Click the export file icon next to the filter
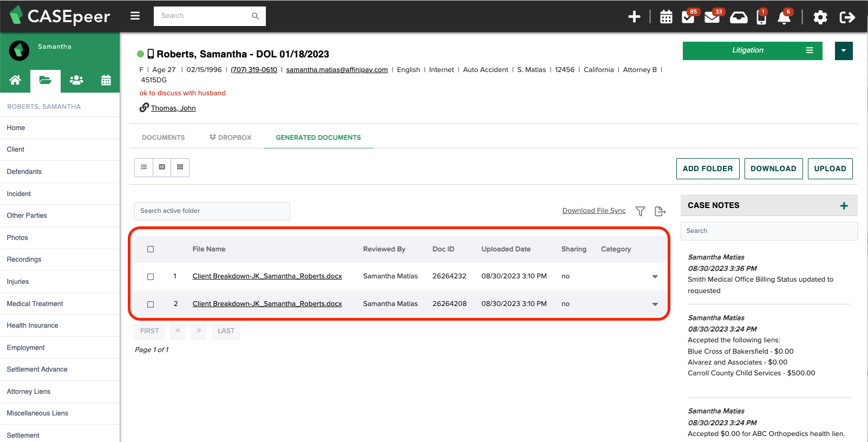The image size is (868, 442). point(660,211)
